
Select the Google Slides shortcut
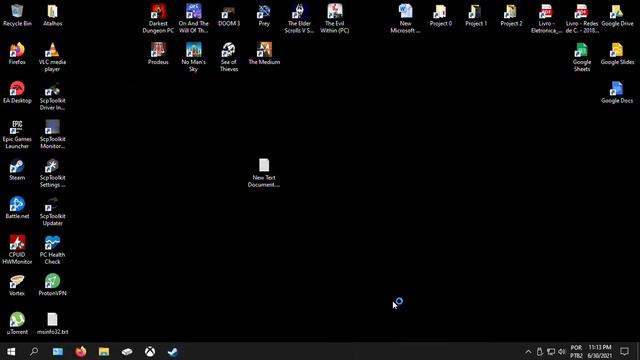coord(617,54)
